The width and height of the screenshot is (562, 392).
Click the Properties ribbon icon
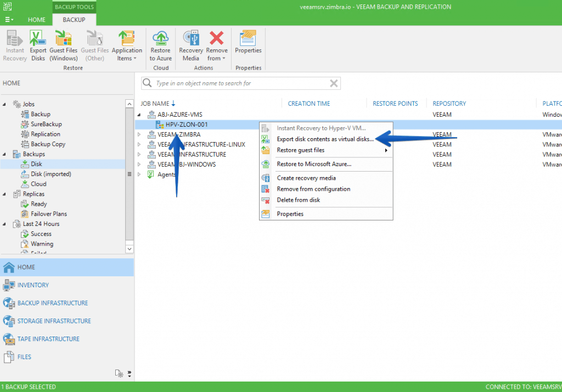248,42
